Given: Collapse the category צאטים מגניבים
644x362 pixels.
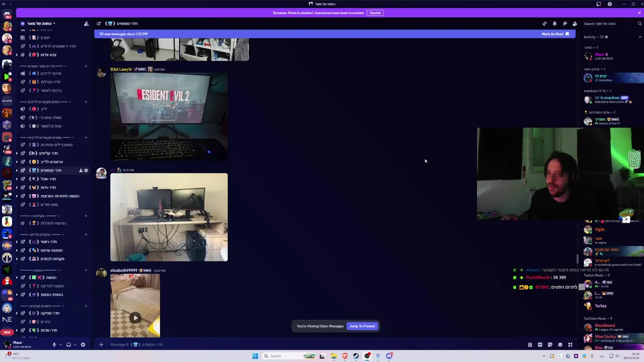Looking at the screenshot, I should (x=43, y=306).
